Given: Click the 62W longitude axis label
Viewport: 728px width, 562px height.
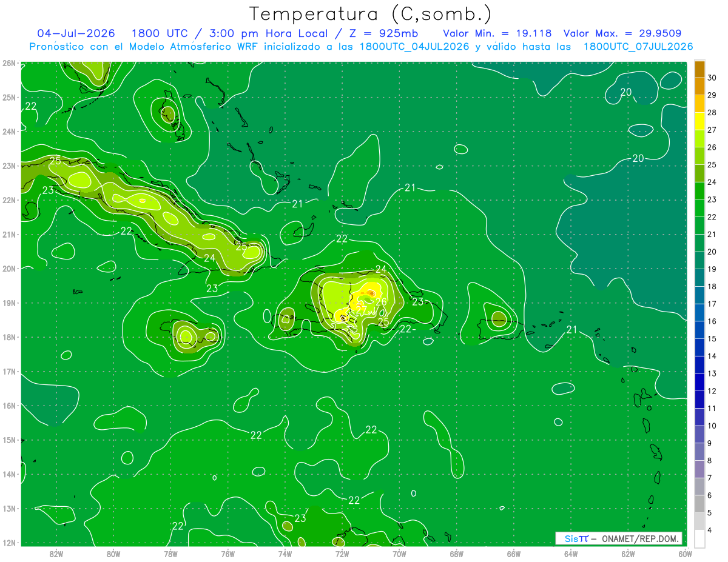Looking at the screenshot, I should pyautogui.click(x=628, y=554).
